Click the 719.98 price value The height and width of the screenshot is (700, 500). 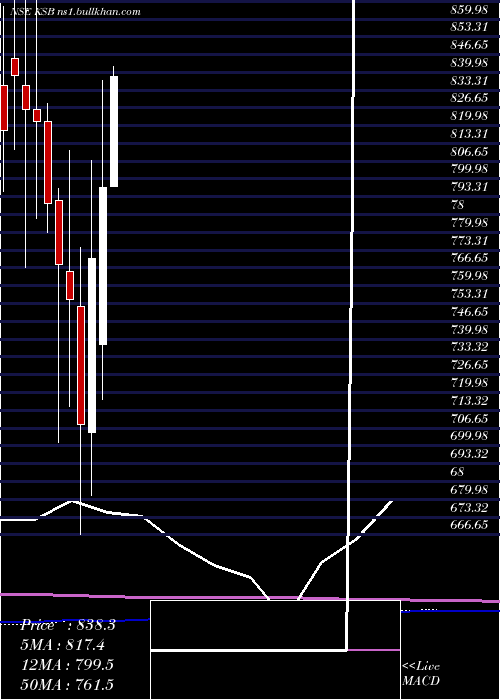click(469, 383)
